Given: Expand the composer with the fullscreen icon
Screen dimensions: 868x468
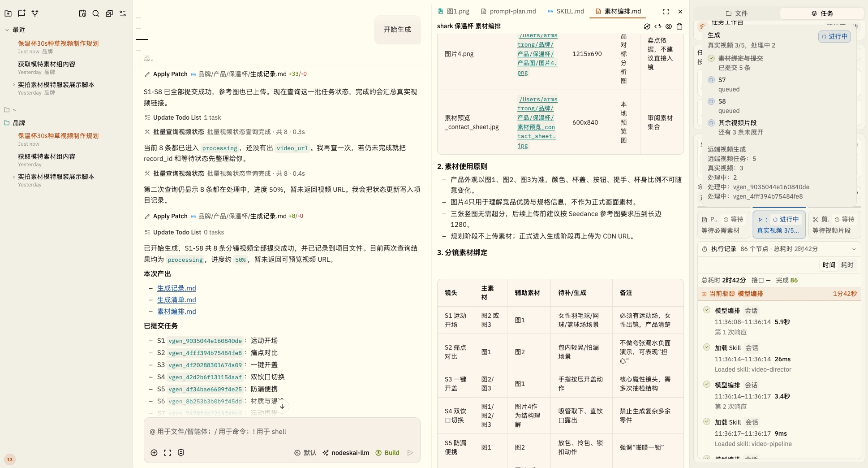Looking at the screenshot, I should pos(168,453).
